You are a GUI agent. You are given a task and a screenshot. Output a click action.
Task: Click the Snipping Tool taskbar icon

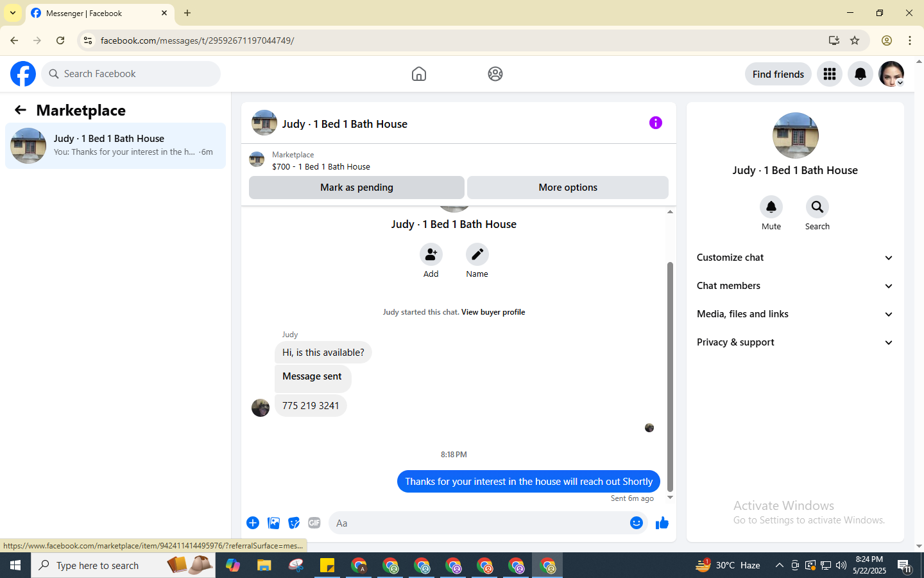pyautogui.click(x=296, y=565)
